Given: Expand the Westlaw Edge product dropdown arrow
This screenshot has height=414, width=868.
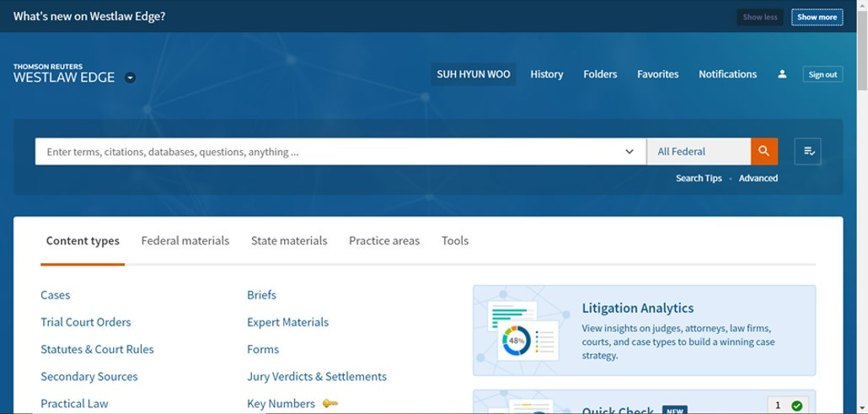Looking at the screenshot, I should tap(130, 78).
